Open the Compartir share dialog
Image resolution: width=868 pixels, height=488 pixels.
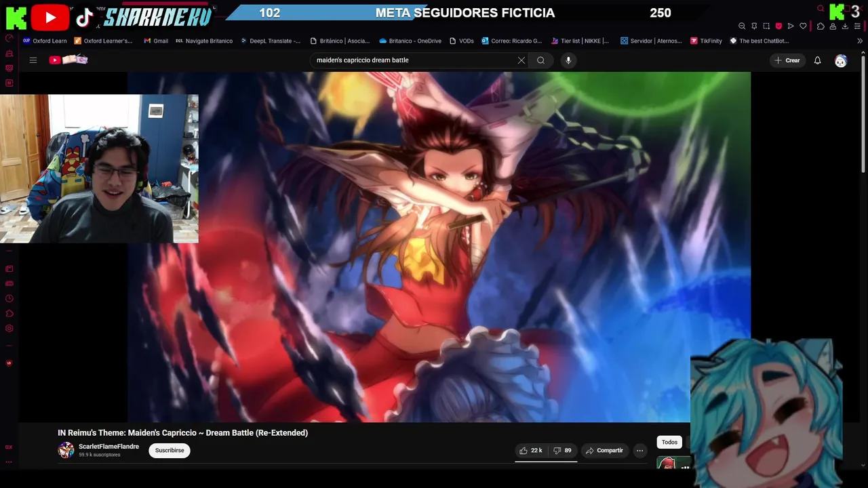click(x=604, y=451)
